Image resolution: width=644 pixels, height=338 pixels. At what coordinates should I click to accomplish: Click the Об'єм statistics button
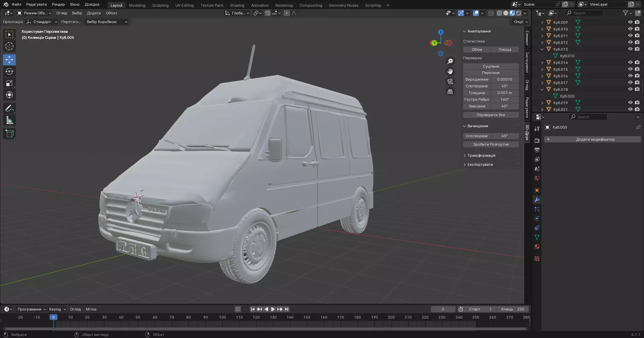click(x=477, y=50)
